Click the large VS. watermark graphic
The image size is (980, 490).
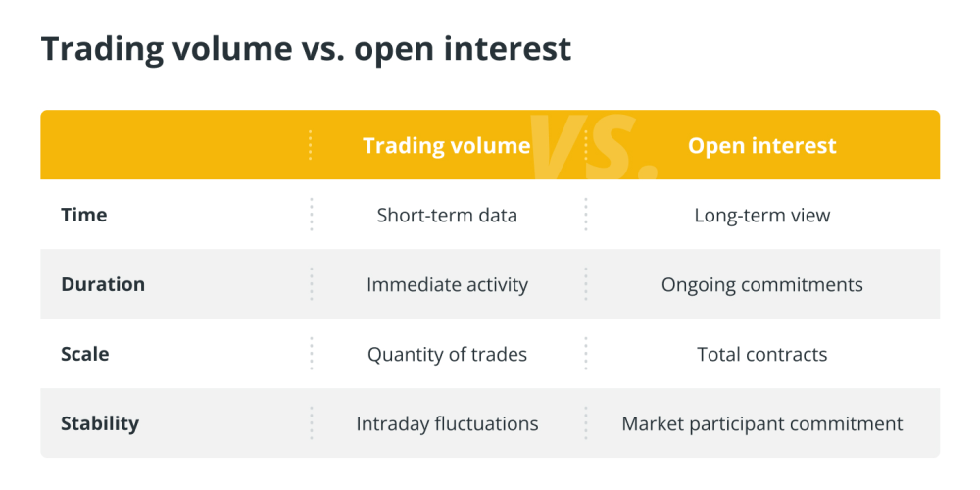point(593,146)
